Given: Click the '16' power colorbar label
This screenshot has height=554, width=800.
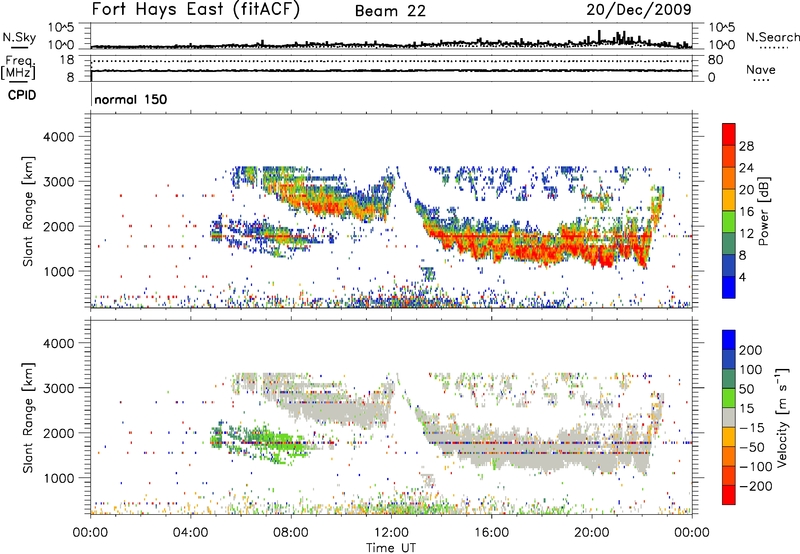Looking at the screenshot, I should click(x=746, y=212).
